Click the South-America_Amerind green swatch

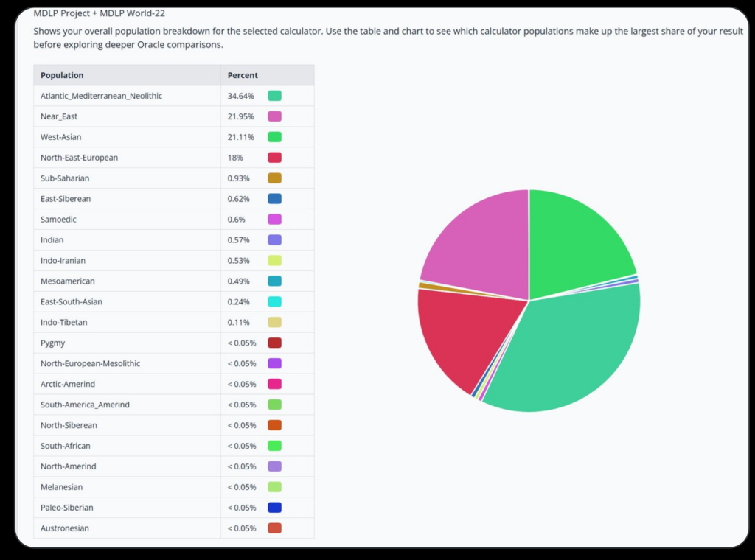click(x=274, y=405)
